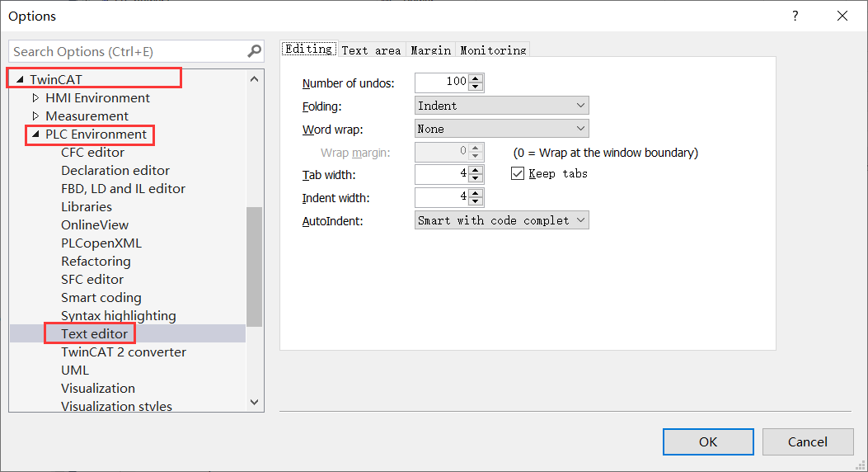Collapse the TwinCAT tree node
The width and height of the screenshot is (868, 472).
click(20, 80)
